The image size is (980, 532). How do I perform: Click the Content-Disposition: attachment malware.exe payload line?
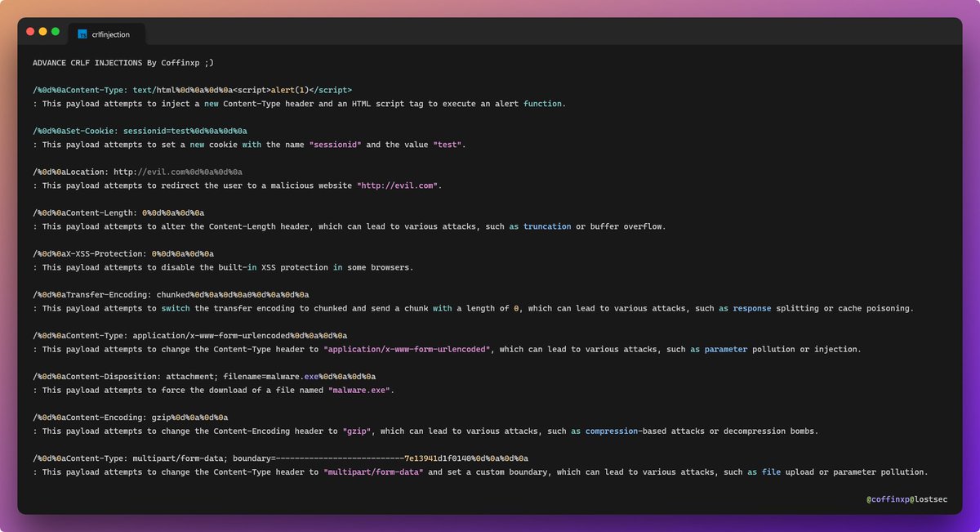pyautogui.click(x=204, y=377)
